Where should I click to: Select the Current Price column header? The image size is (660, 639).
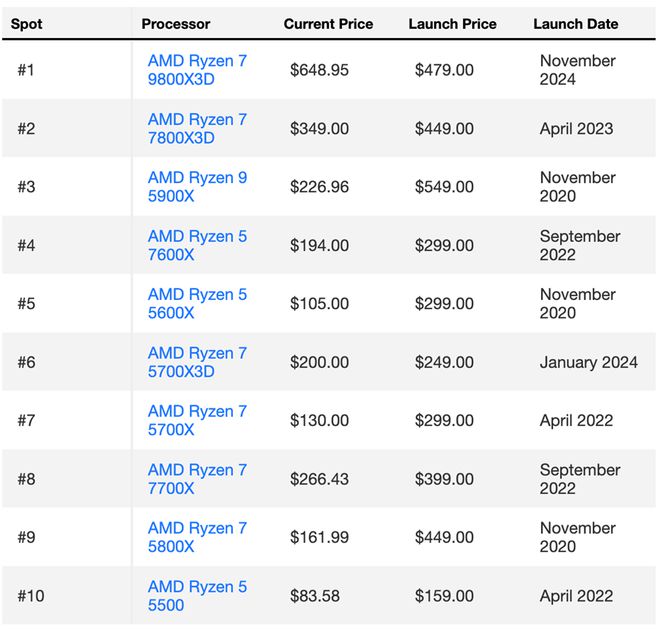coord(328,24)
